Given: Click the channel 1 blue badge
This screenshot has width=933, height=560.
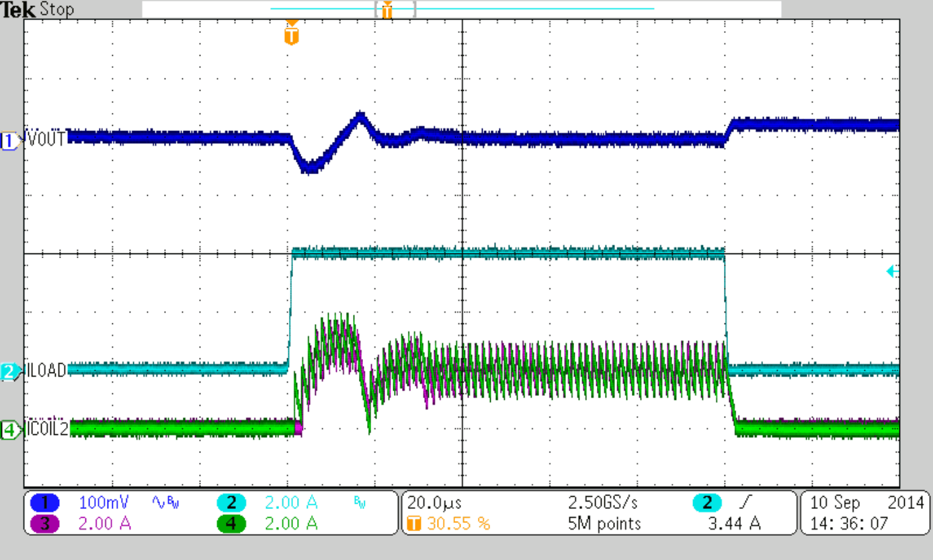Looking at the screenshot, I should pos(44,502).
